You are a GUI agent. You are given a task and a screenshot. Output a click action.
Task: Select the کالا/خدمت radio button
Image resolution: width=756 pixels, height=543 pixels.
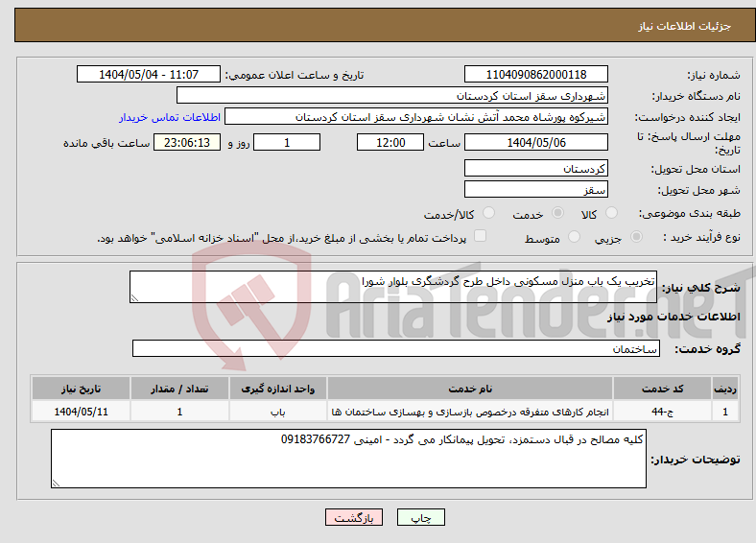click(489, 213)
